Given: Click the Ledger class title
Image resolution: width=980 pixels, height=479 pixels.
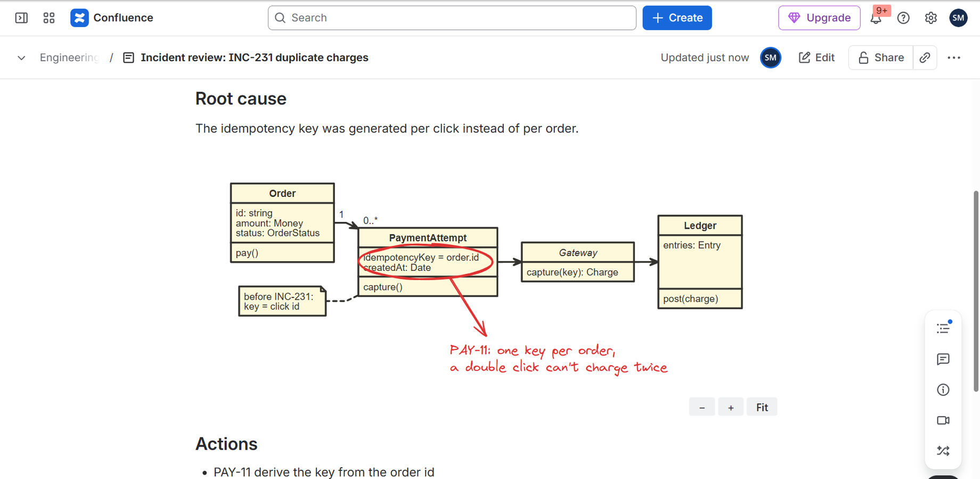Looking at the screenshot, I should [x=700, y=226].
